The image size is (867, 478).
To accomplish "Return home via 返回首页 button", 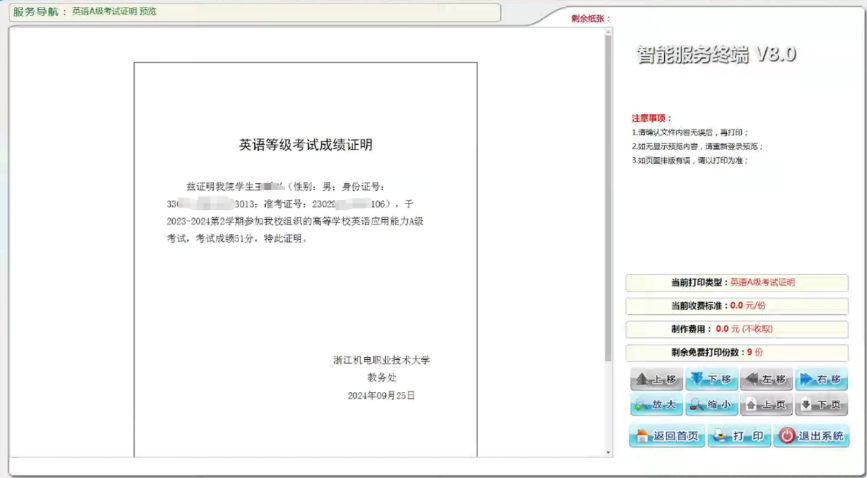I will (x=665, y=437).
